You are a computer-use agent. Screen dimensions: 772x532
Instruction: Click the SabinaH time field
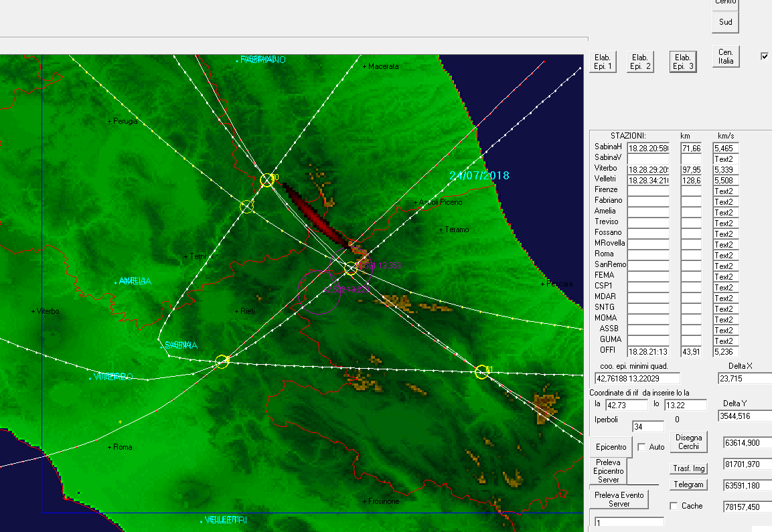pos(648,148)
